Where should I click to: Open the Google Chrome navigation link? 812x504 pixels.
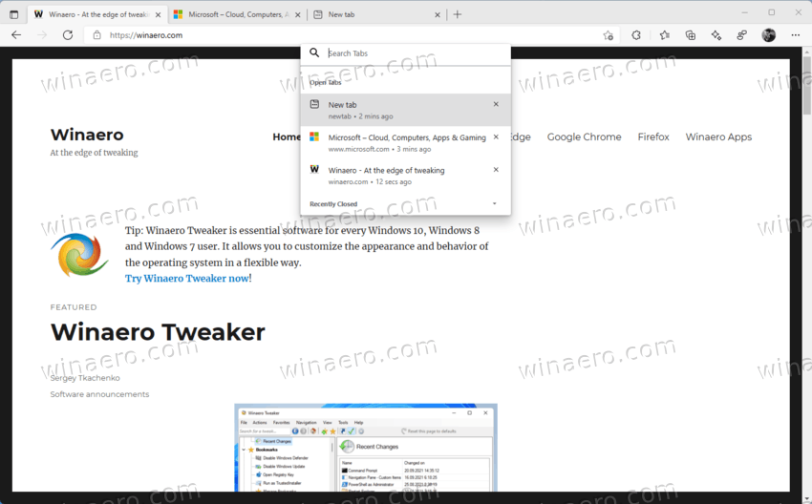click(584, 137)
